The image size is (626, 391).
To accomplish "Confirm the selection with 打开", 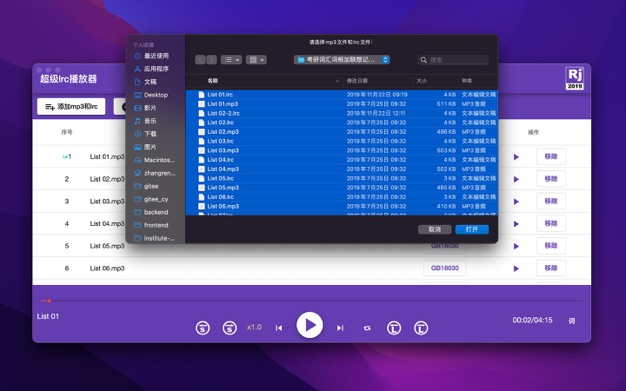I will click(472, 229).
